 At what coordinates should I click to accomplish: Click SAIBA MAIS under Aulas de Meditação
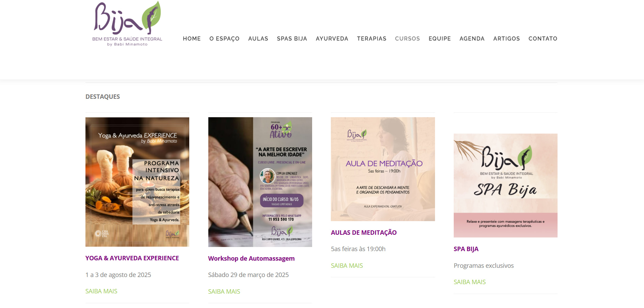pos(347,265)
